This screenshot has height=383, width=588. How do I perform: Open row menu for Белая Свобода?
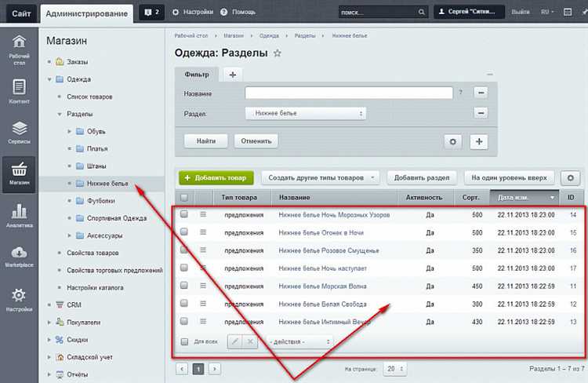[203, 304]
